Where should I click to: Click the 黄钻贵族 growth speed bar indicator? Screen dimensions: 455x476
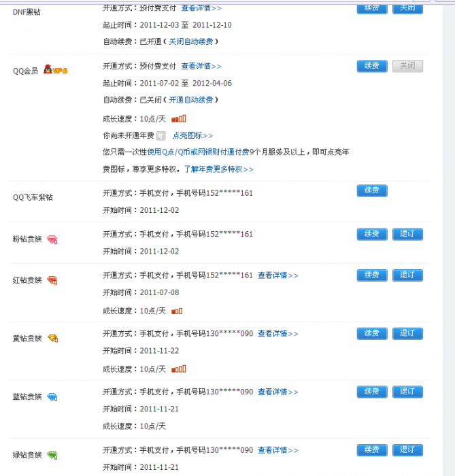coord(178,369)
